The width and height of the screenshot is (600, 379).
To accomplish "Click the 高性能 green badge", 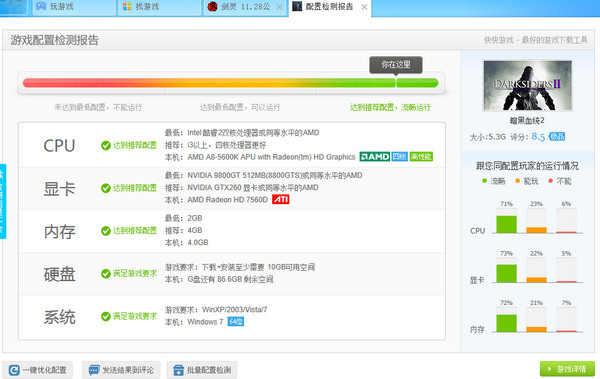I will tap(421, 157).
